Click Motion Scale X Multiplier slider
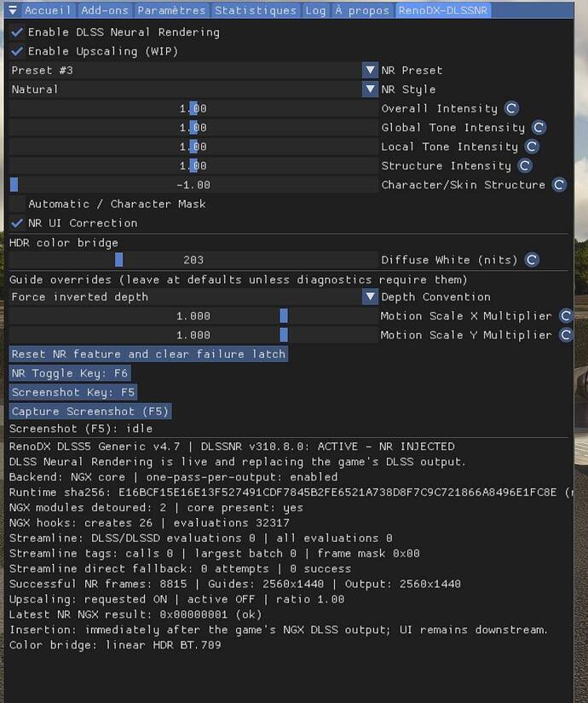 pyautogui.click(x=193, y=315)
